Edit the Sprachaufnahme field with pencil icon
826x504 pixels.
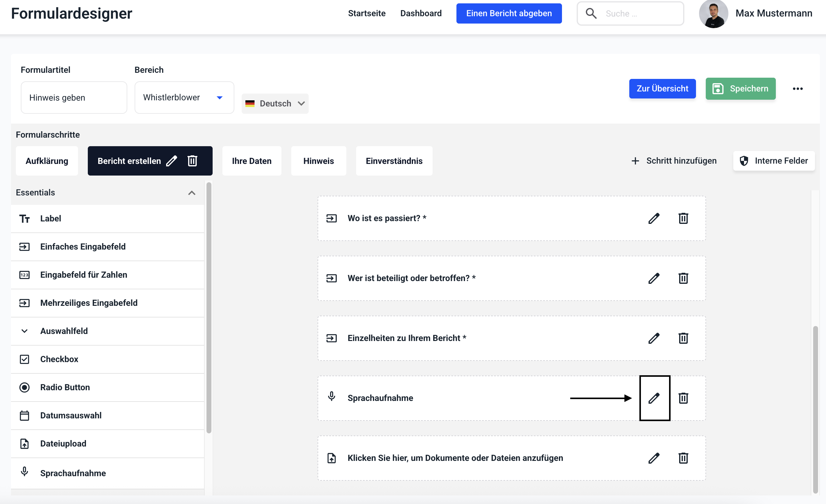click(654, 398)
